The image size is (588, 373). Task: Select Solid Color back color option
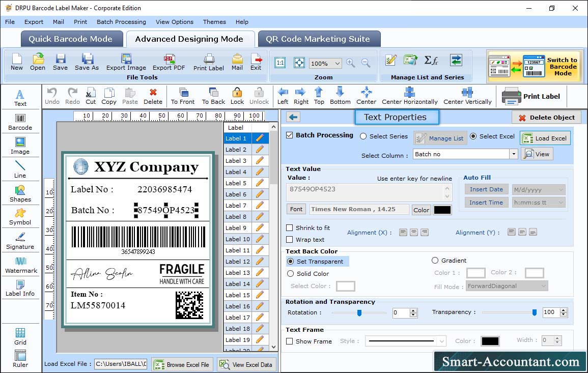tap(290, 274)
